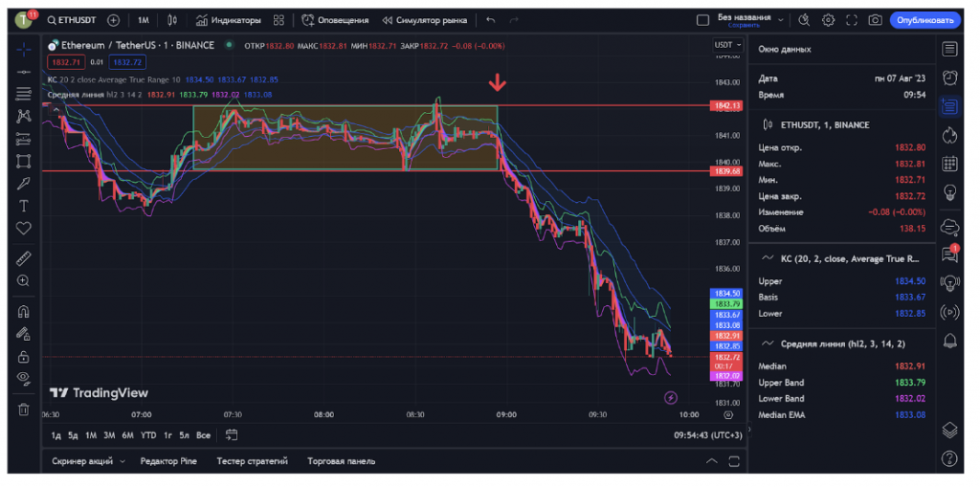Open the watchlist panel icon

coord(950,49)
